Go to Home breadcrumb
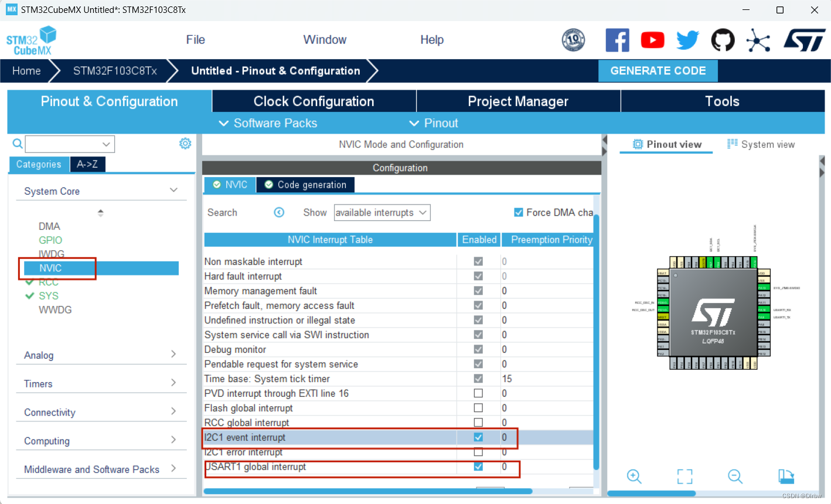Viewport: 831px width, 504px height. tap(26, 70)
